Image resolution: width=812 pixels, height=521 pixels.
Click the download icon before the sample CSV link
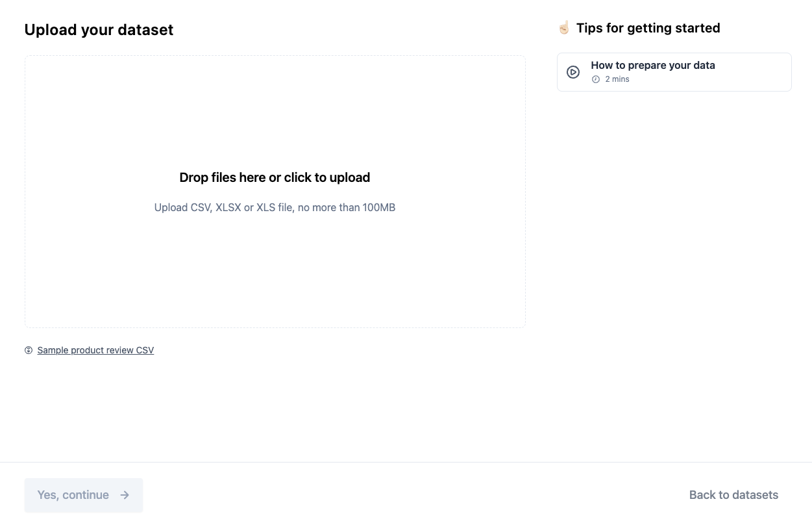tap(29, 350)
